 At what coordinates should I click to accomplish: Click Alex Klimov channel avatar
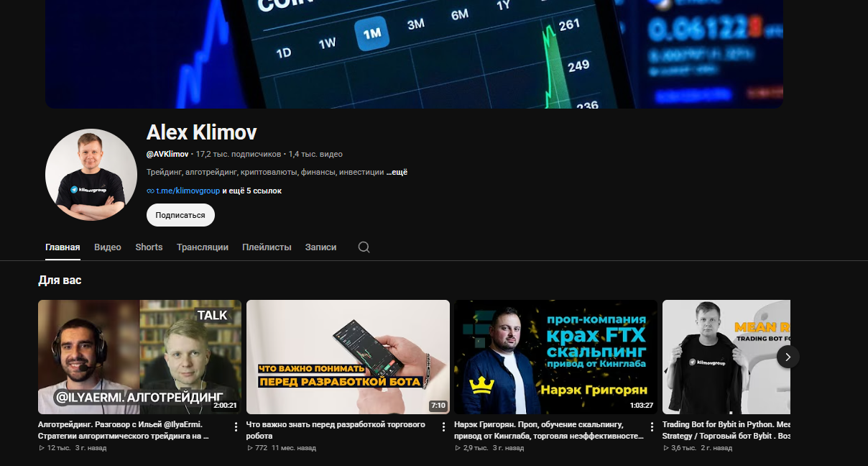tap(91, 175)
